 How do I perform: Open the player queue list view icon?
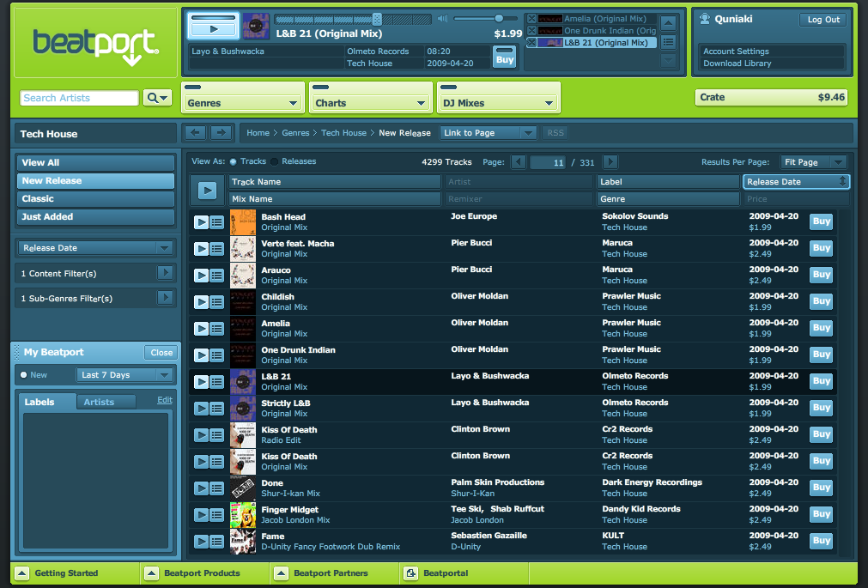click(669, 41)
